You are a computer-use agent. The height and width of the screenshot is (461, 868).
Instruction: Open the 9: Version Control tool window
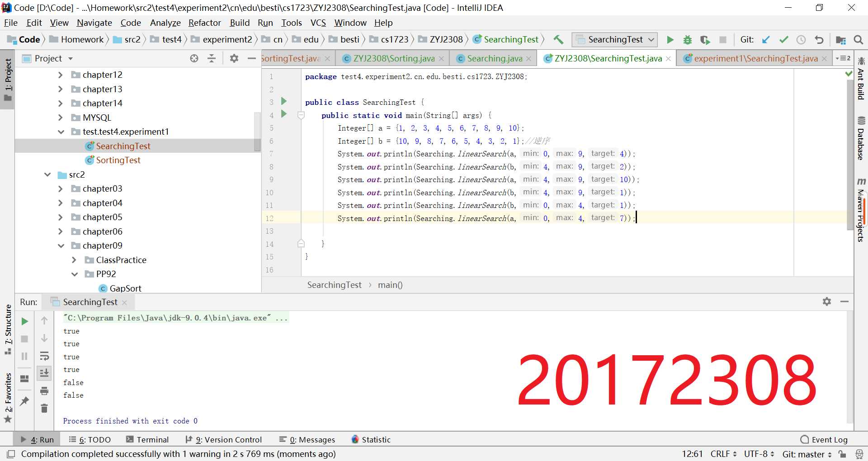(224, 439)
